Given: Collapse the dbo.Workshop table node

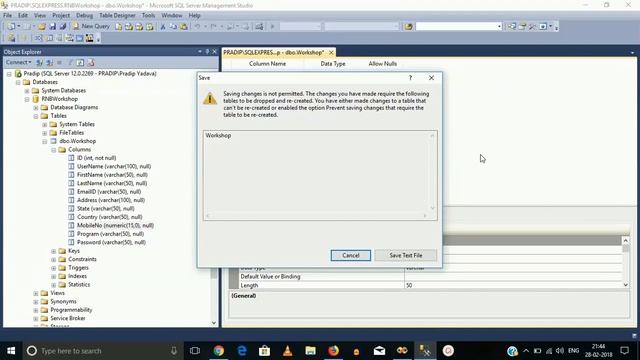Looking at the screenshot, I should 45,141.
